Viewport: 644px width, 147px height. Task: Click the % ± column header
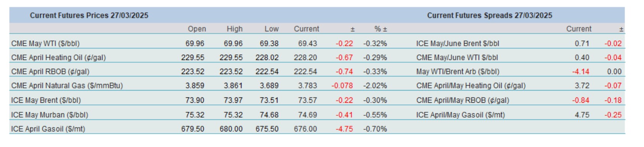click(380, 29)
